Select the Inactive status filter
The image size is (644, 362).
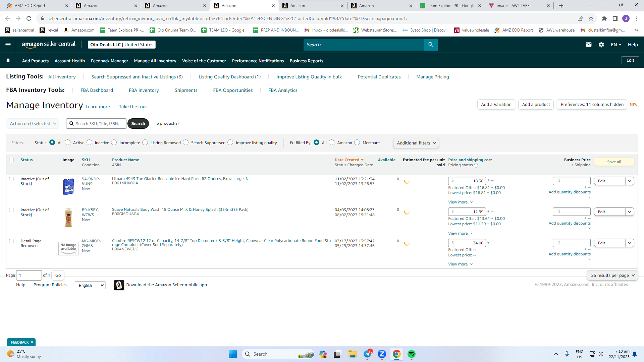pyautogui.click(x=90, y=142)
